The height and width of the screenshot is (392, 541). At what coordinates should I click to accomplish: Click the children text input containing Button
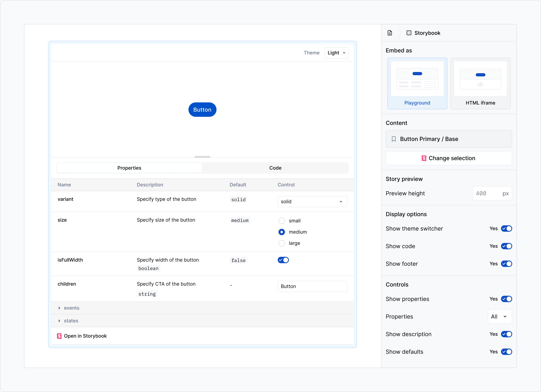click(312, 286)
